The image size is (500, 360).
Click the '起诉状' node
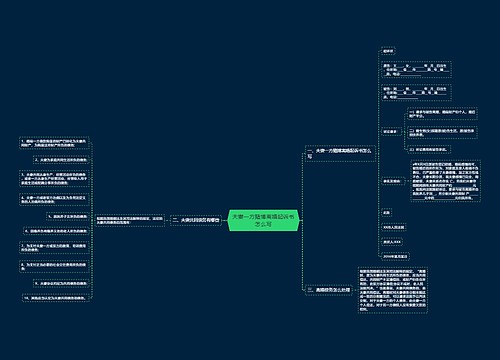(x=388, y=51)
